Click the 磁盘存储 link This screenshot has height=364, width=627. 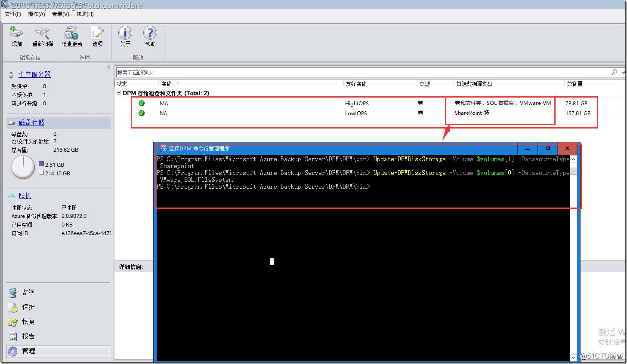coord(31,122)
